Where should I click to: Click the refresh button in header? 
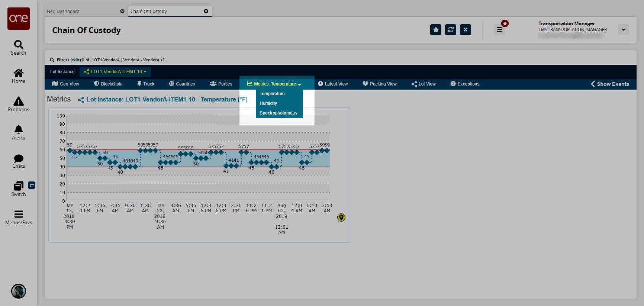(x=451, y=30)
